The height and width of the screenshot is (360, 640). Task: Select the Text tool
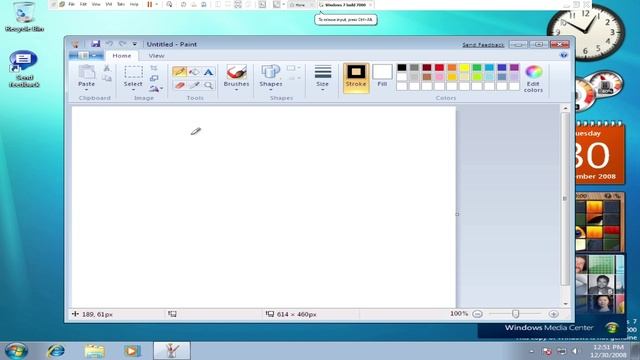[209, 72]
